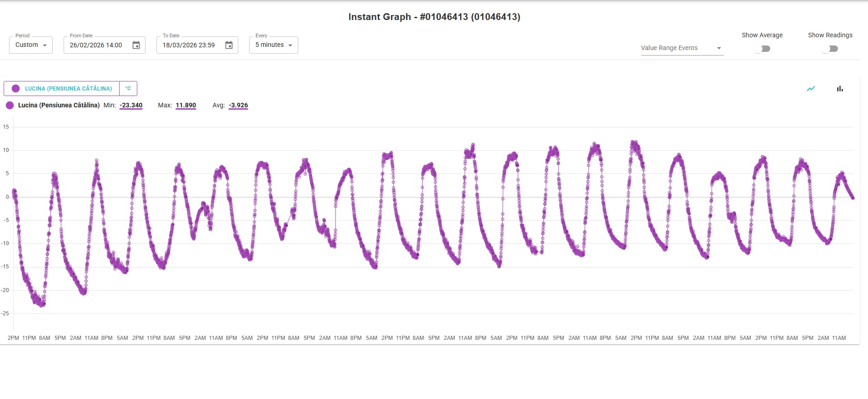Expand the Every 5 minutes dropdown

click(273, 45)
